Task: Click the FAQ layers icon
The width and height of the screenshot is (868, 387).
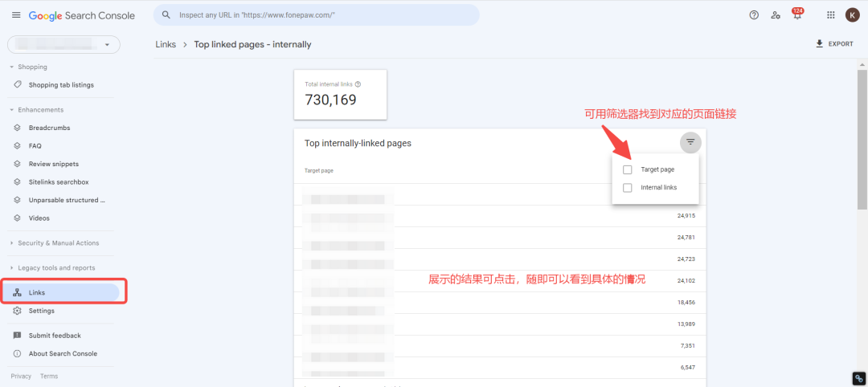Action: tap(18, 146)
